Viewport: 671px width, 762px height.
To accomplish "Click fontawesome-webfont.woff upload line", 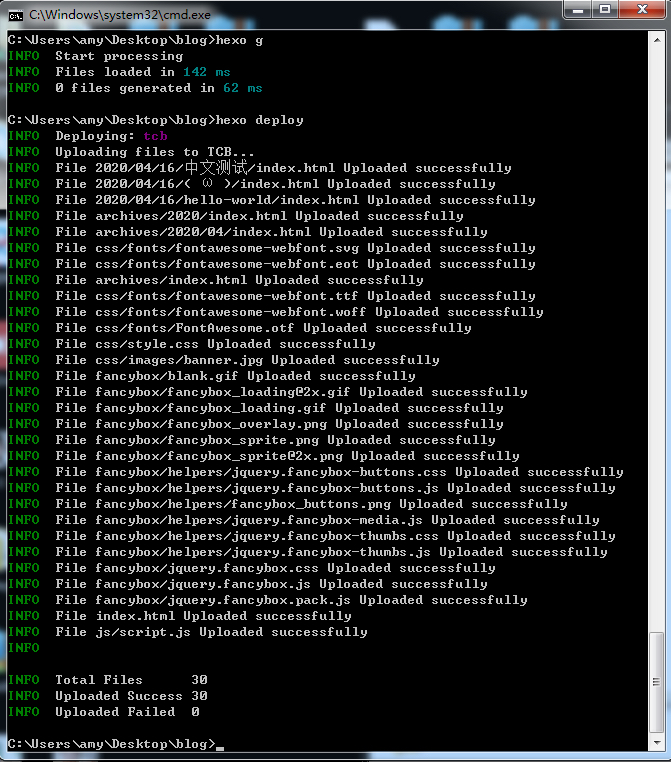I will tap(275, 312).
